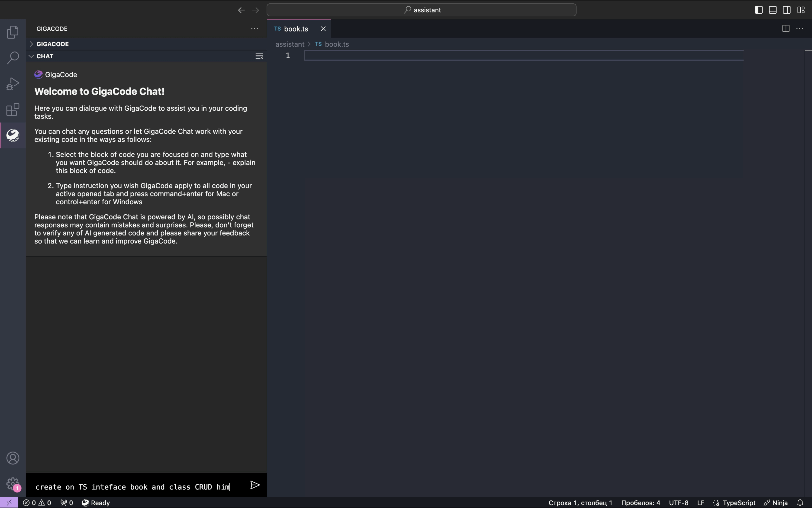Open remote window indicator in status bar
The width and height of the screenshot is (812, 508).
[x=9, y=503]
